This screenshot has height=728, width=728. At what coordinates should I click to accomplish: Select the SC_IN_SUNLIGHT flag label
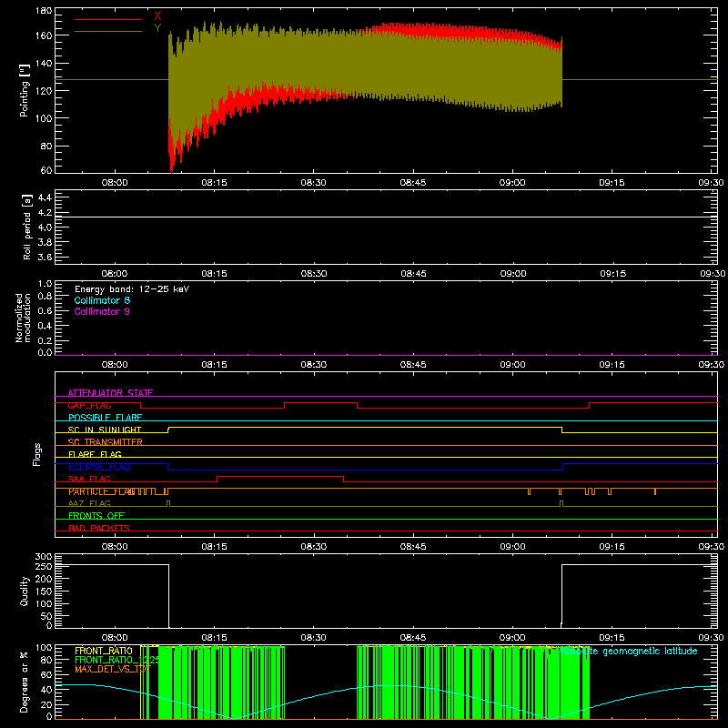(105, 430)
